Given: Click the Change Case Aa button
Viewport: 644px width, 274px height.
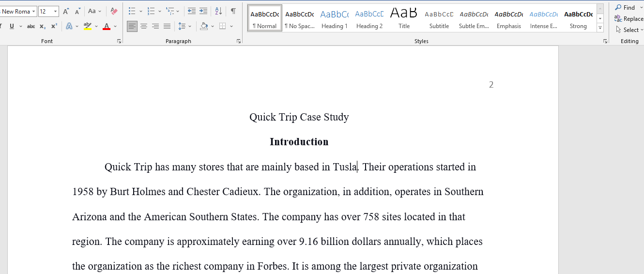Looking at the screenshot, I should point(94,11).
